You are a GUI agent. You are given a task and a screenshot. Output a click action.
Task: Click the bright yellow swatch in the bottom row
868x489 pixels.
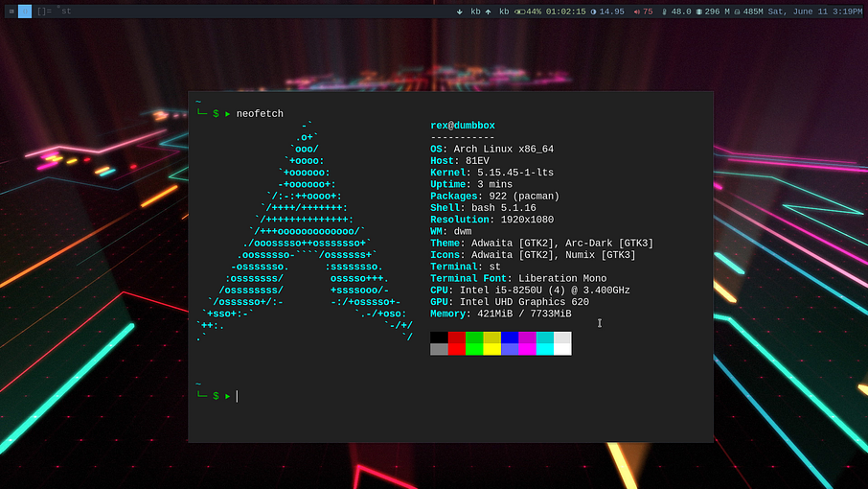pos(492,349)
